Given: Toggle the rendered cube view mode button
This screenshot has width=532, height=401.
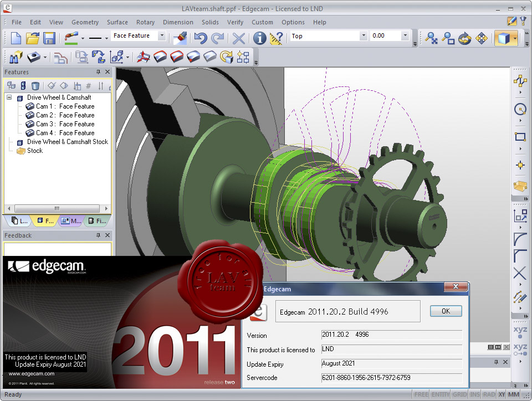Looking at the screenshot, I should (503, 38).
